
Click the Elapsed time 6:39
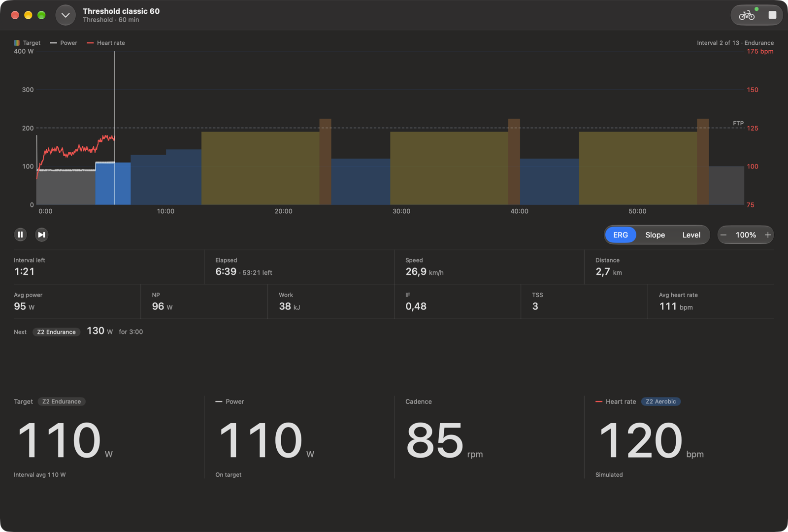226,271
